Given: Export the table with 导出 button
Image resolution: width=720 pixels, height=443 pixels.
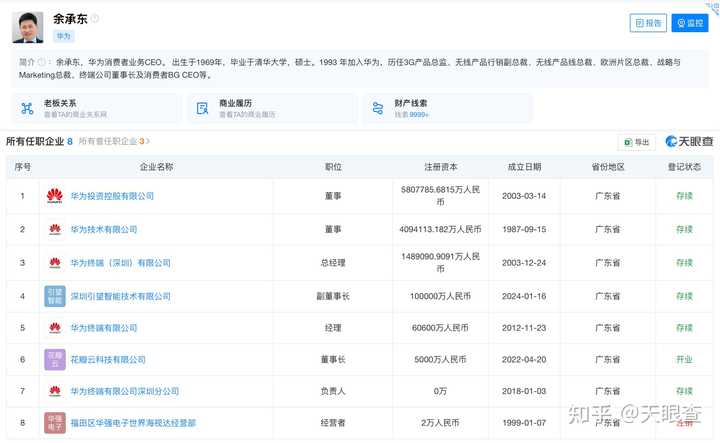Looking at the screenshot, I should pos(636,142).
